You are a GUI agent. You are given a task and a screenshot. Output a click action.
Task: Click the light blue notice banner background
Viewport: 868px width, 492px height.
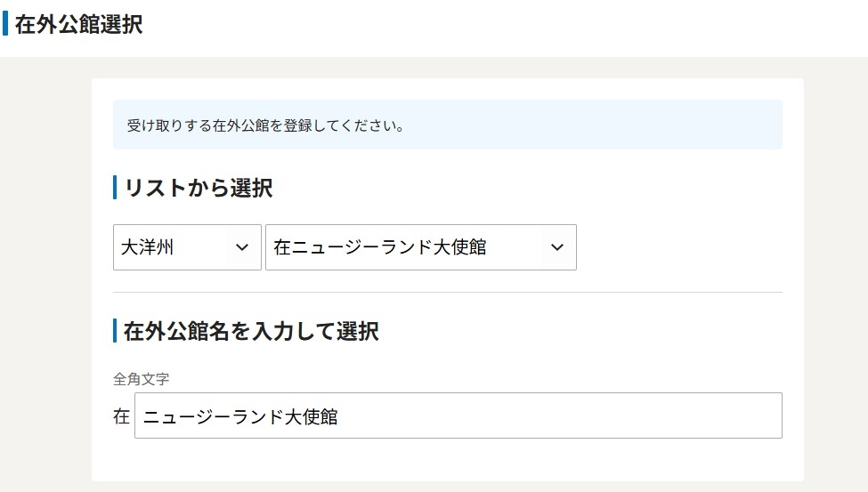623,125
